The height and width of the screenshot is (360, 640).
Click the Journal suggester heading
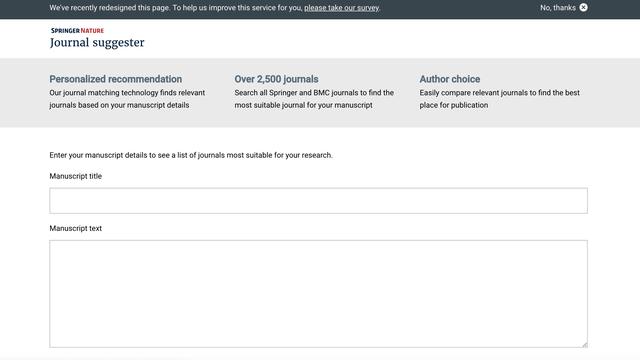(97, 42)
